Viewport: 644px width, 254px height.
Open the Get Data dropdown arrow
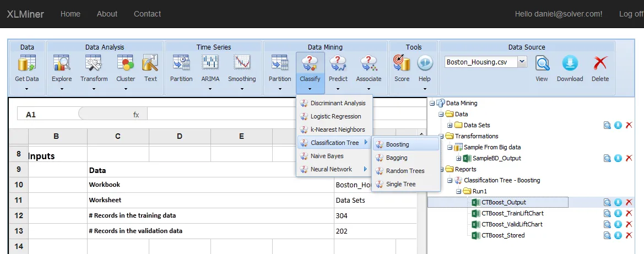[26, 88]
